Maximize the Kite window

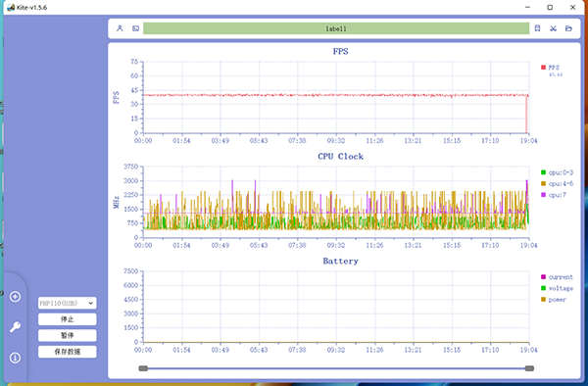550,8
